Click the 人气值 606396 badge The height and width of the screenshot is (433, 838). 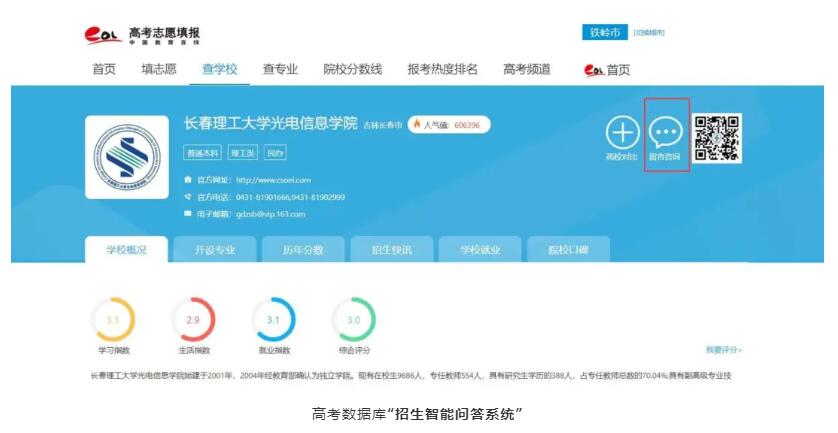coord(449,125)
